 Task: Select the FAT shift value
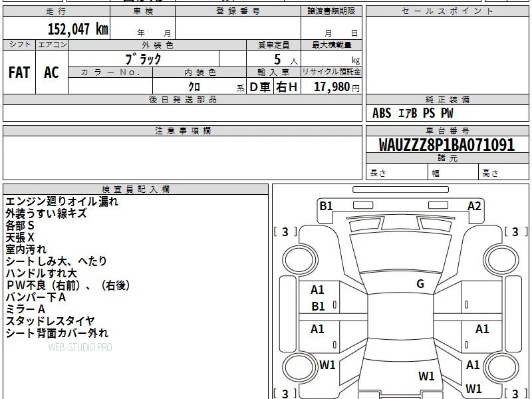(x=19, y=72)
